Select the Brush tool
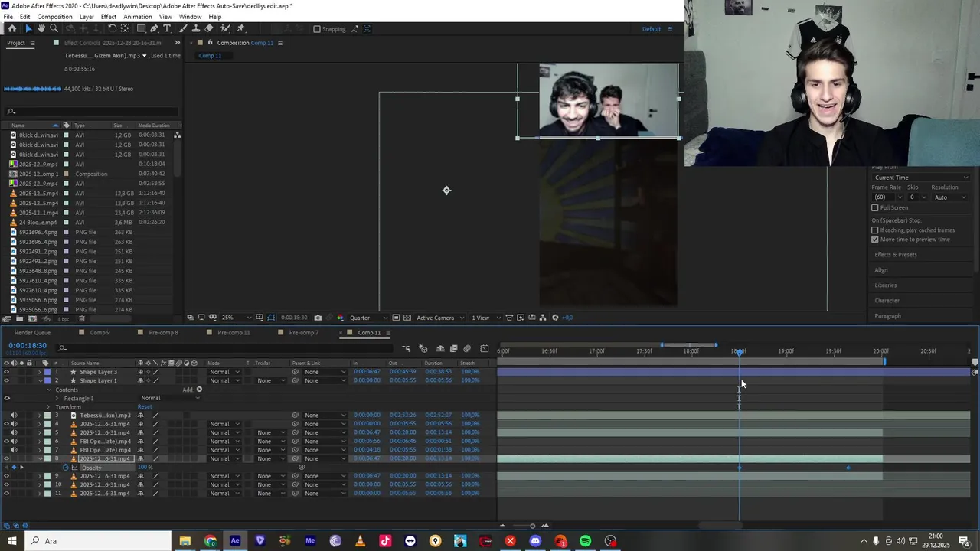 coord(183,28)
